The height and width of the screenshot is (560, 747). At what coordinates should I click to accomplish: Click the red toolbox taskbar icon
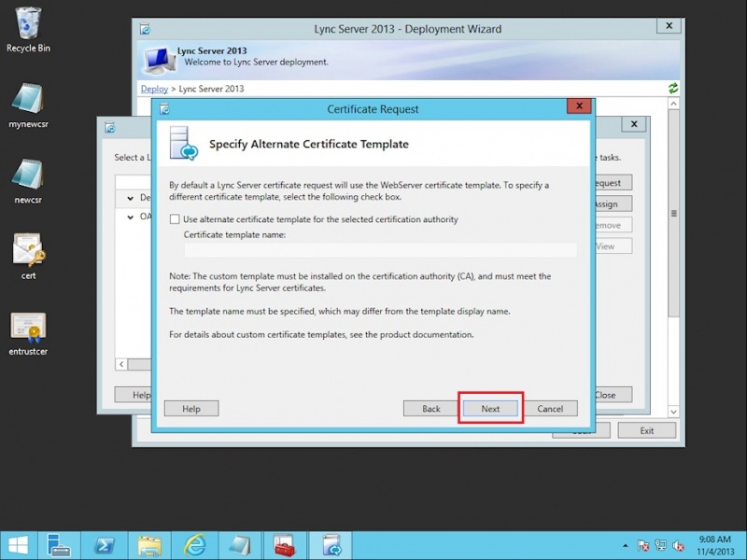[x=285, y=545]
